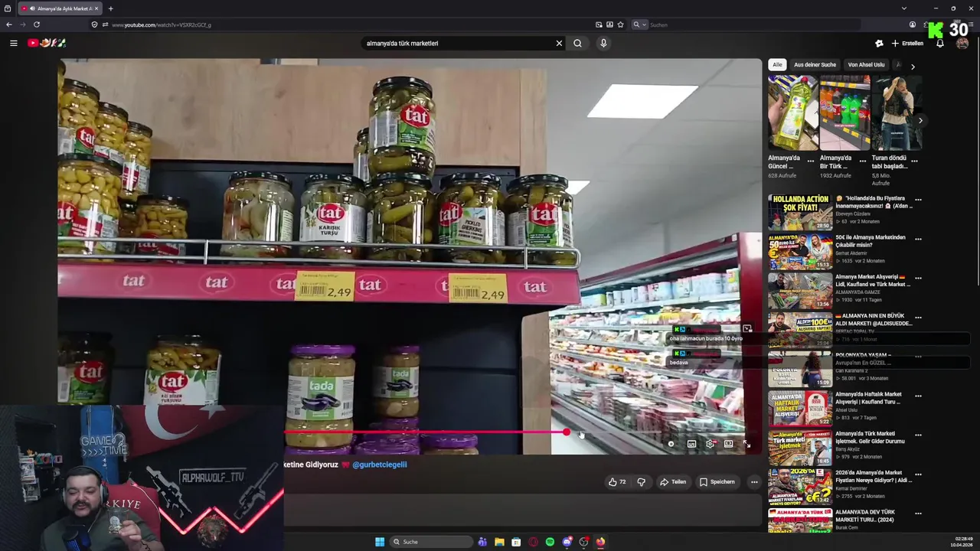Screen dimensions: 980x551
Task: Open 50€ ile Almanya Marketinden video
Action: coord(800,252)
